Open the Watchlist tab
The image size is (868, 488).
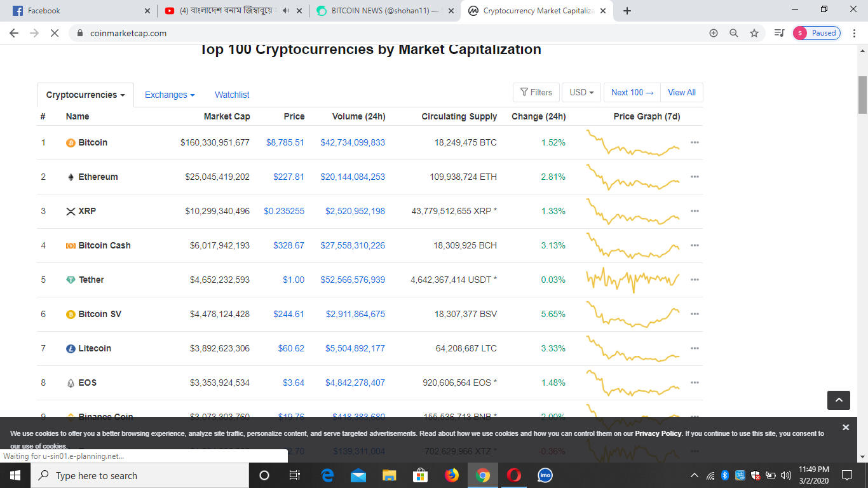[232, 95]
